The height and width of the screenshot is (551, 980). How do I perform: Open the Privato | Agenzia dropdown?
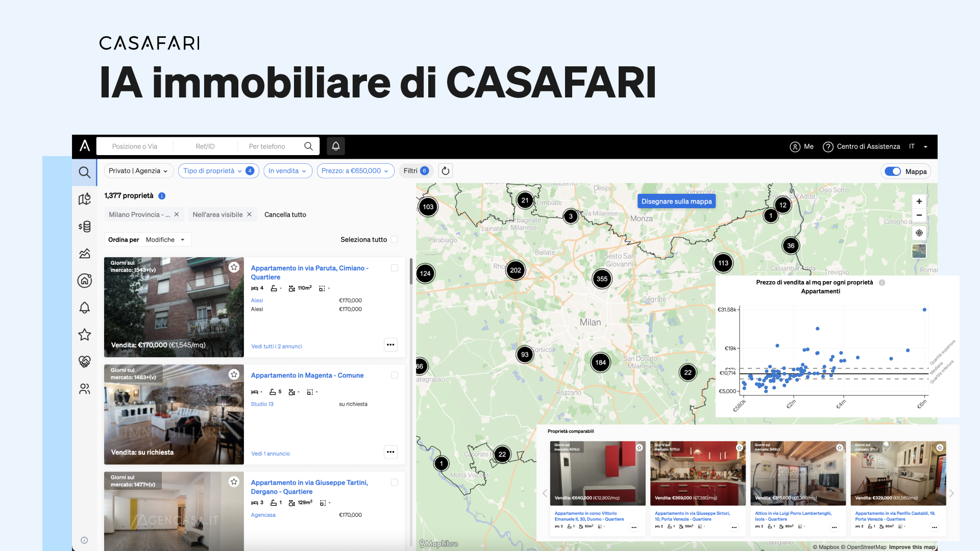tap(139, 171)
